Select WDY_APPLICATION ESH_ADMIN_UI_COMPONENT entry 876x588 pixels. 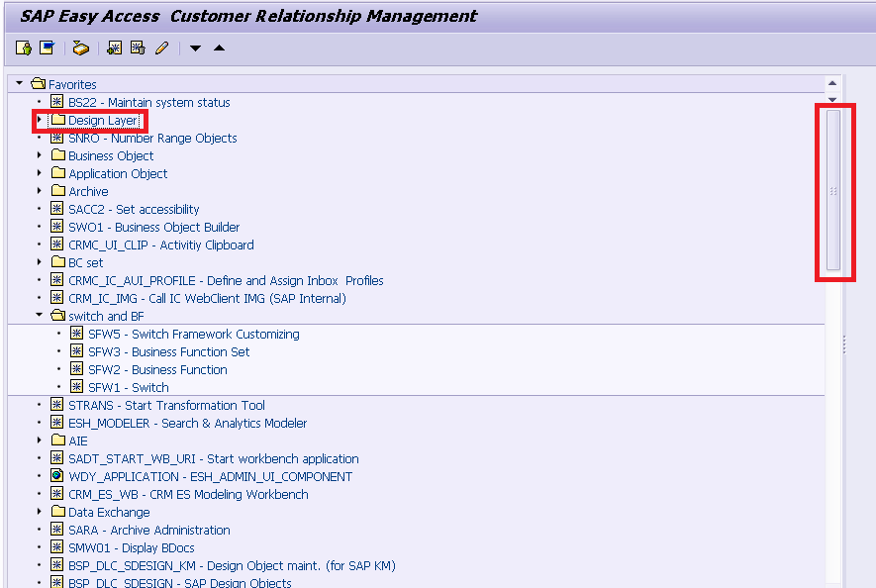[x=210, y=477]
